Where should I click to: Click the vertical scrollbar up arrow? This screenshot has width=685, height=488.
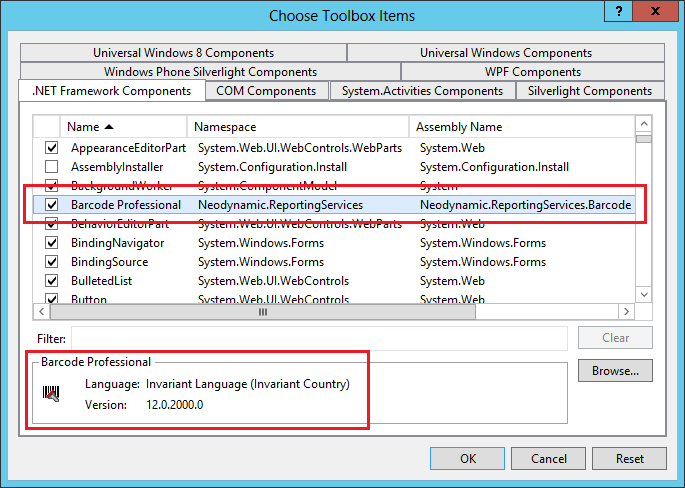point(644,124)
